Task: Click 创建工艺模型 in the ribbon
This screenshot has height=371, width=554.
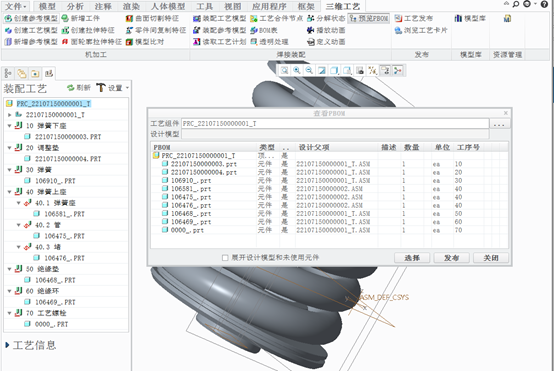Action: pyautogui.click(x=31, y=30)
